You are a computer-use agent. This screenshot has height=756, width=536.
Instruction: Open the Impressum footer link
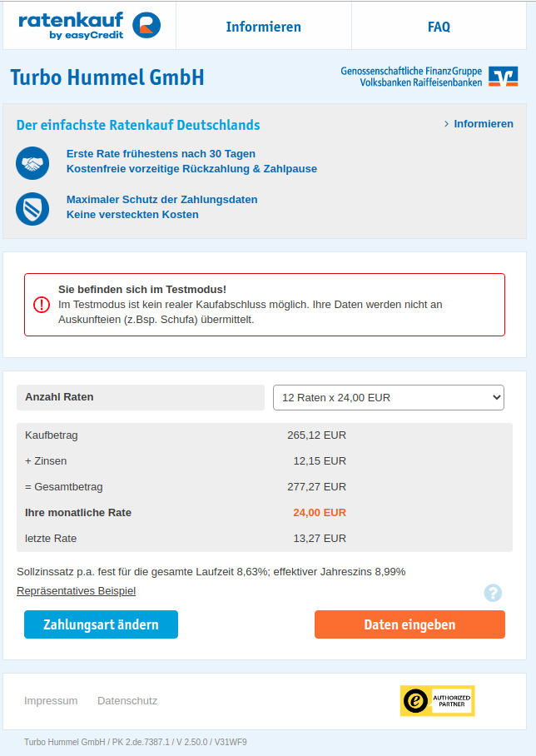point(51,701)
